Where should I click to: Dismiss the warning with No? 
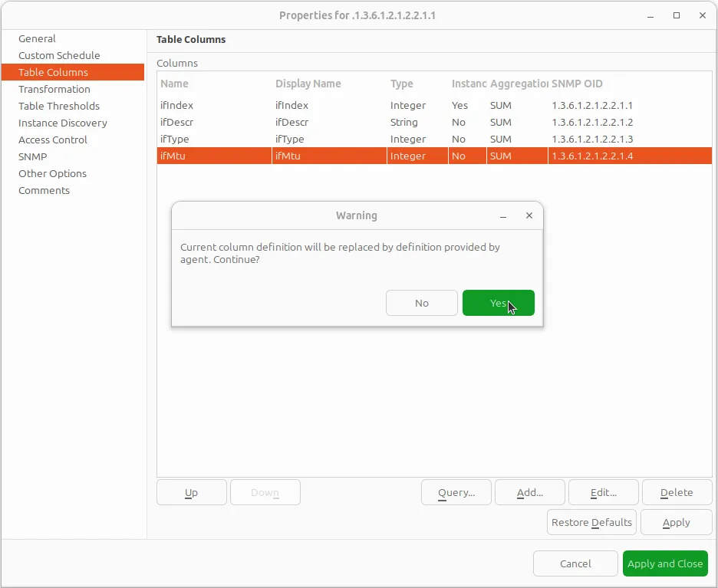pos(421,303)
